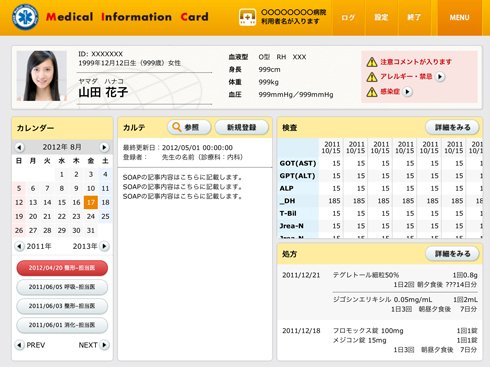The width and height of the screenshot is (490, 367).
Task: Open the ログ tab in header
Action: (x=348, y=17)
